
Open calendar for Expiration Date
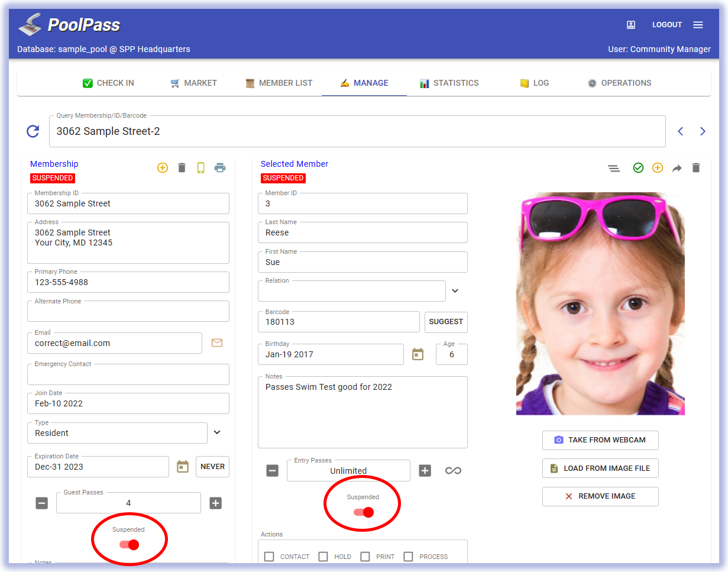183,466
